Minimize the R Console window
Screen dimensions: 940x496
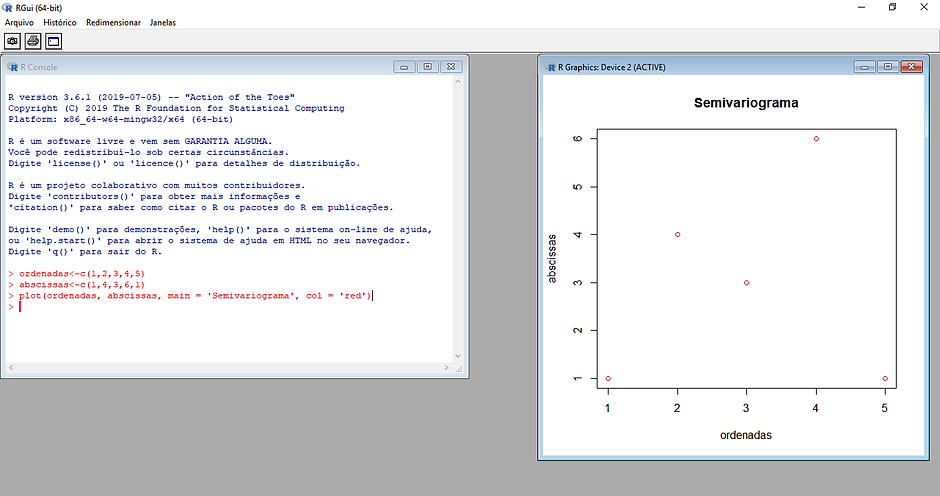[404, 67]
